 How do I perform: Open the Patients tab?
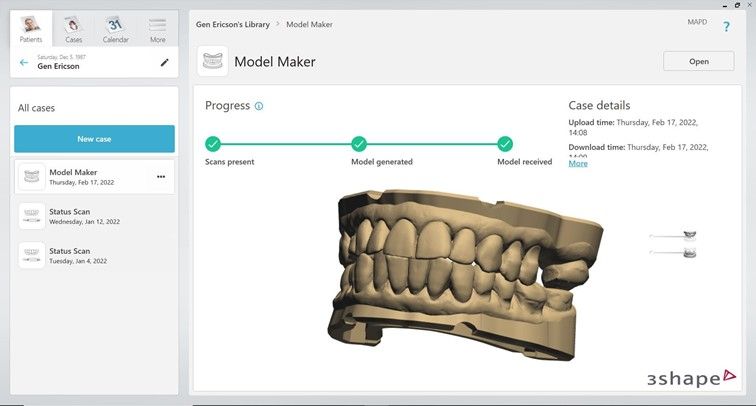[x=32, y=27]
